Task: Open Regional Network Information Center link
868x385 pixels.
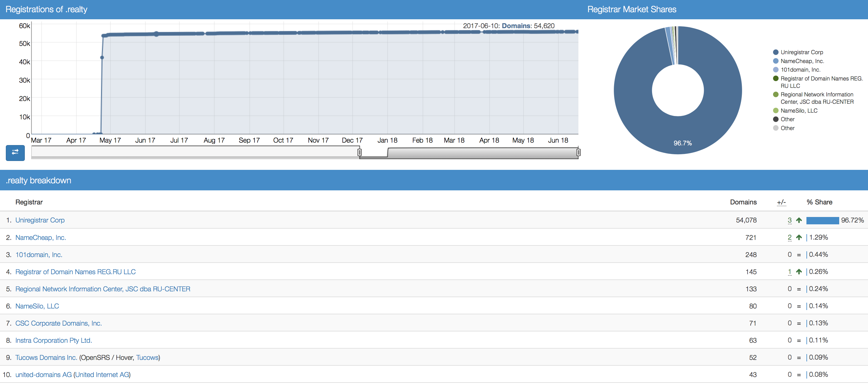Action: point(103,289)
